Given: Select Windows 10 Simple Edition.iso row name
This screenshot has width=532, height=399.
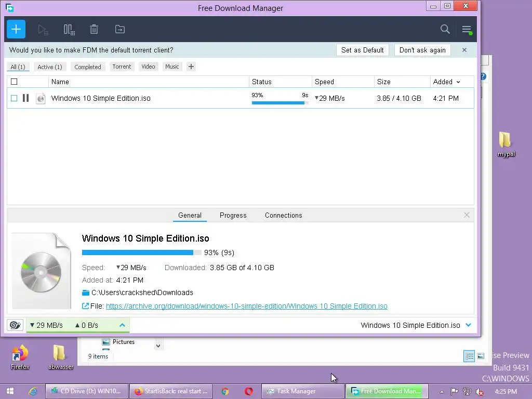Looking at the screenshot, I should tap(101, 98).
